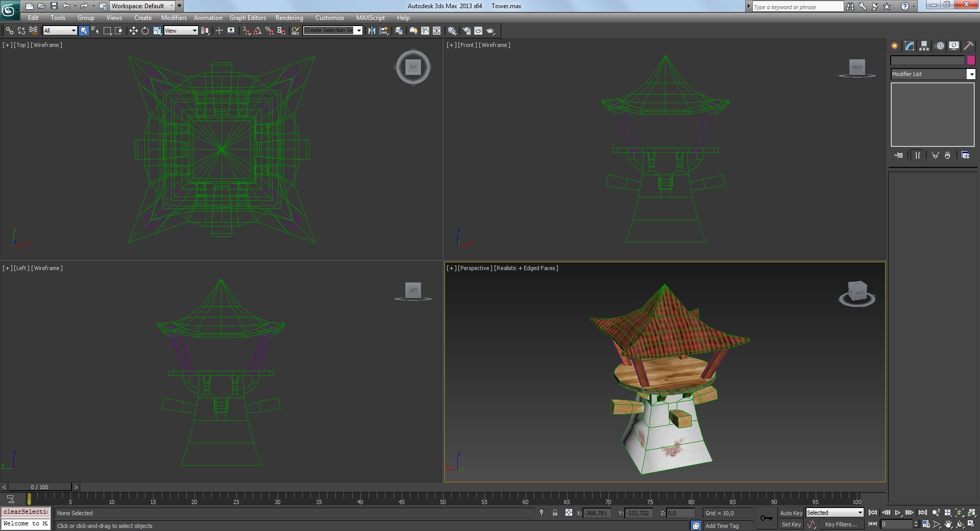Expand the Modifier List dropdown

[x=971, y=74]
